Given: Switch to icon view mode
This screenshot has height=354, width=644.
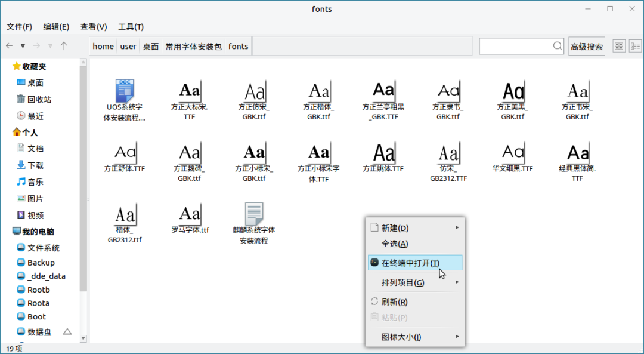Looking at the screenshot, I should click(619, 46).
